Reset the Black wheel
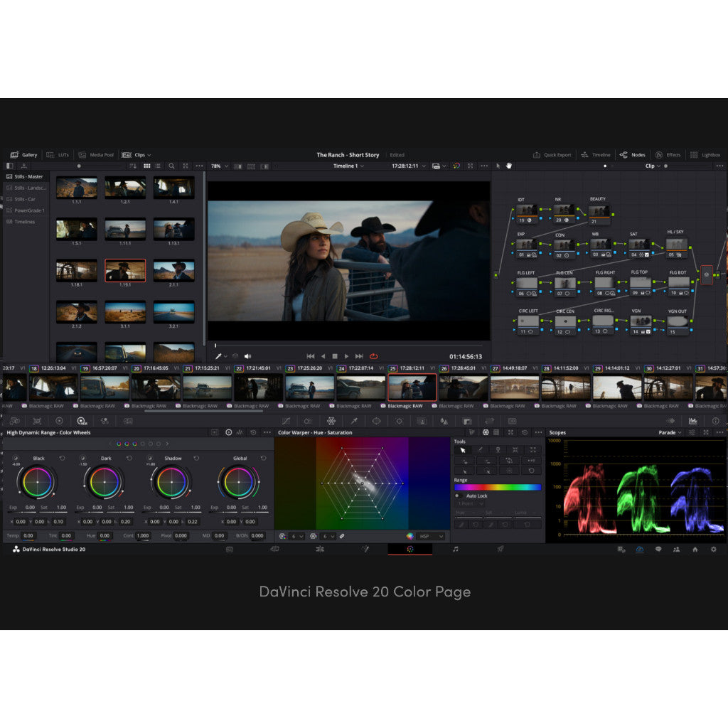This screenshot has width=728, height=728. (x=63, y=458)
